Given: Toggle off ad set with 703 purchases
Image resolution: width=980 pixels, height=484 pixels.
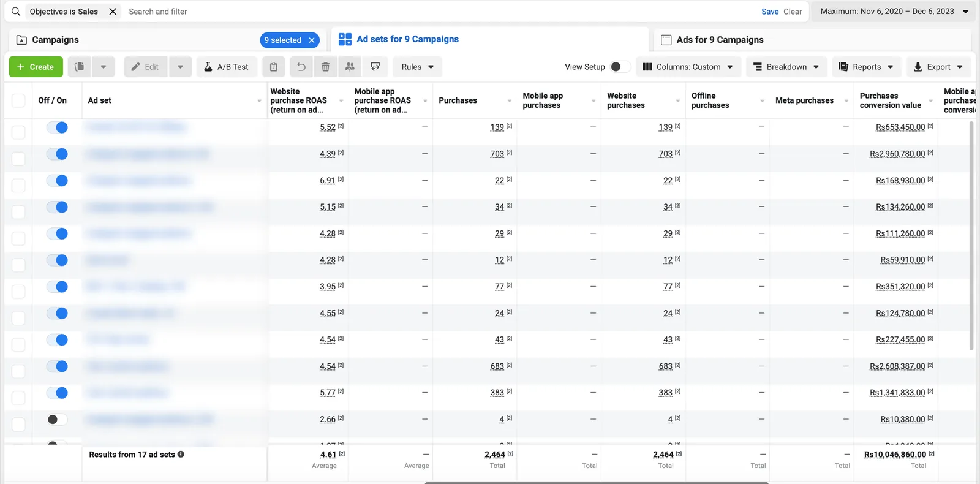Looking at the screenshot, I should [x=58, y=154].
